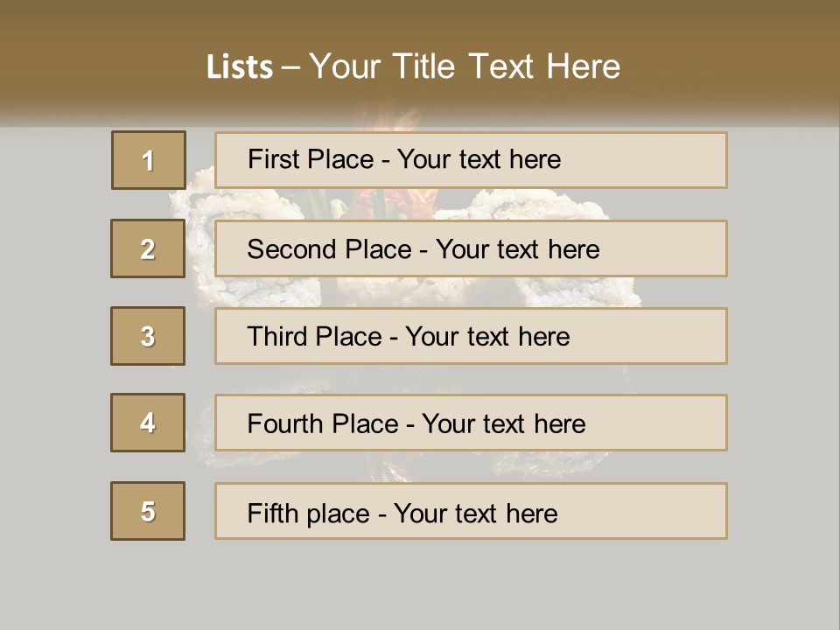Viewport: 840px width, 630px height.
Task: Click the dash in the slide title
Action: click(x=290, y=67)
